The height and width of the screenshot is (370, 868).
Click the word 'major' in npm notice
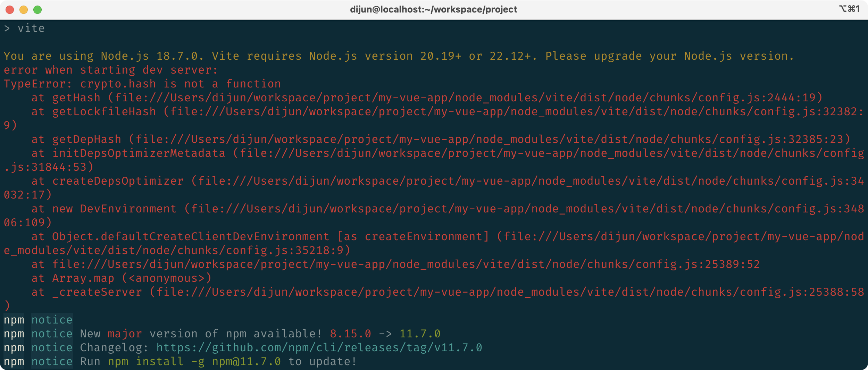click(x=125, y=334)
